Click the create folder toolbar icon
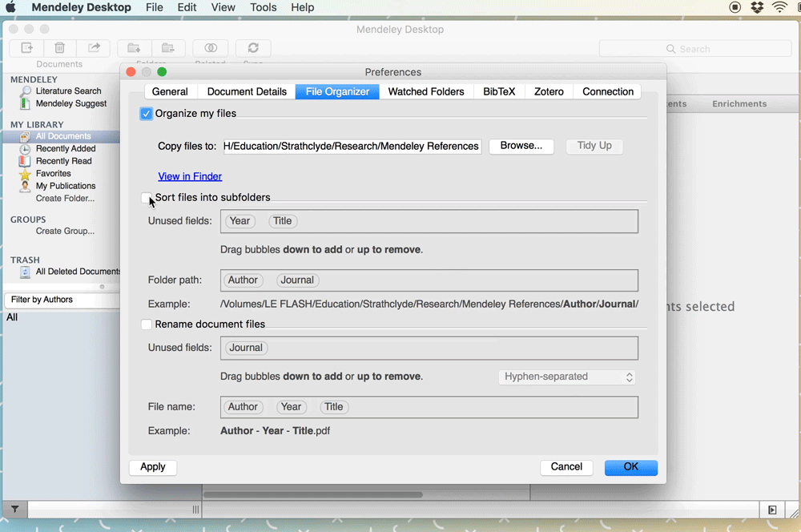Viewport: 801px width, 532px height. [x=135, y=48]
